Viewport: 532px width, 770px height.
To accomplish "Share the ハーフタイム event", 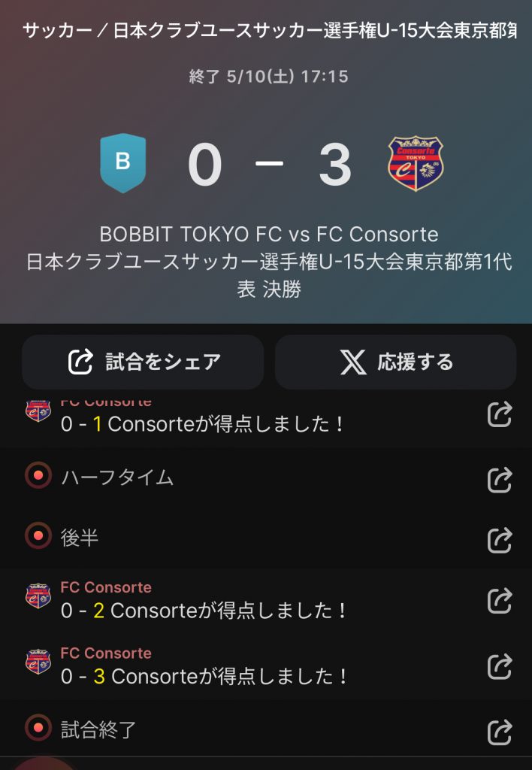I will (500, 480).
